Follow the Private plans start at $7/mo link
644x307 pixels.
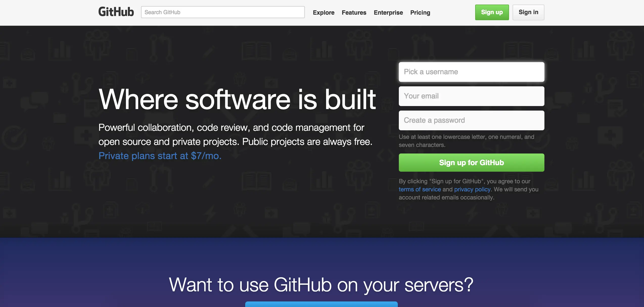[160, 156]
